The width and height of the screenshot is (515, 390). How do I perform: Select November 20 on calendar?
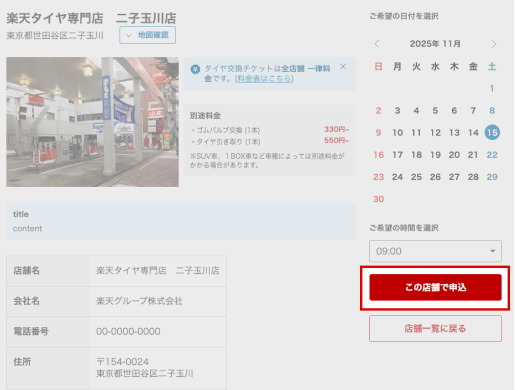[x=454, y=155]
